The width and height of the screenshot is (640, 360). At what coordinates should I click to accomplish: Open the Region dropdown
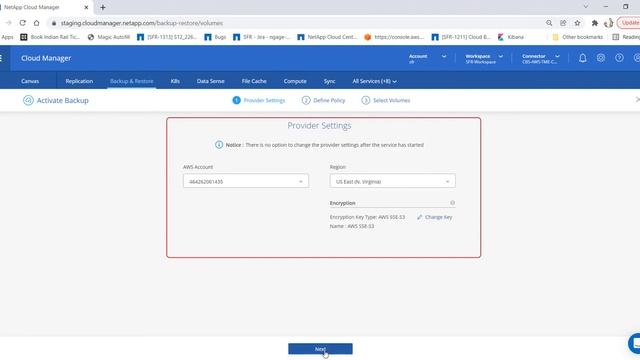coord(392,181)
